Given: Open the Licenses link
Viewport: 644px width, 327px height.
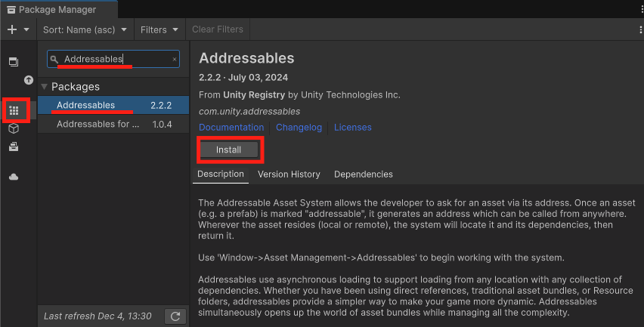Looking at the screenshot, I should tap(353, 127).
